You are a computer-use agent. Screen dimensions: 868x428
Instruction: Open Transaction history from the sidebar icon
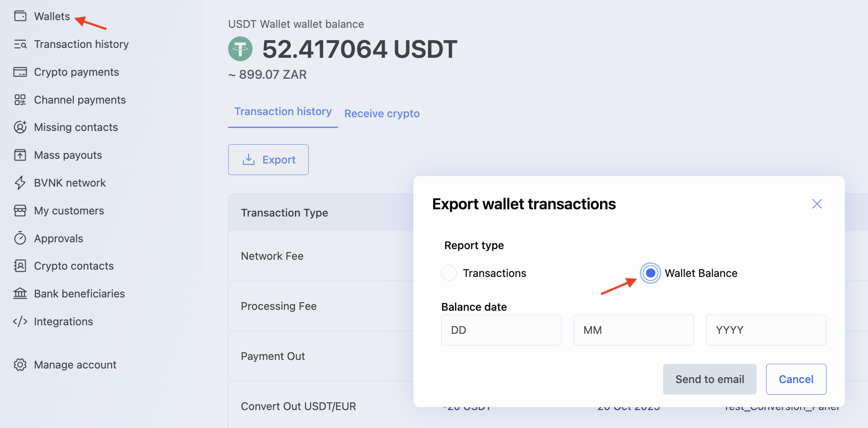click(x=20, y=44)
